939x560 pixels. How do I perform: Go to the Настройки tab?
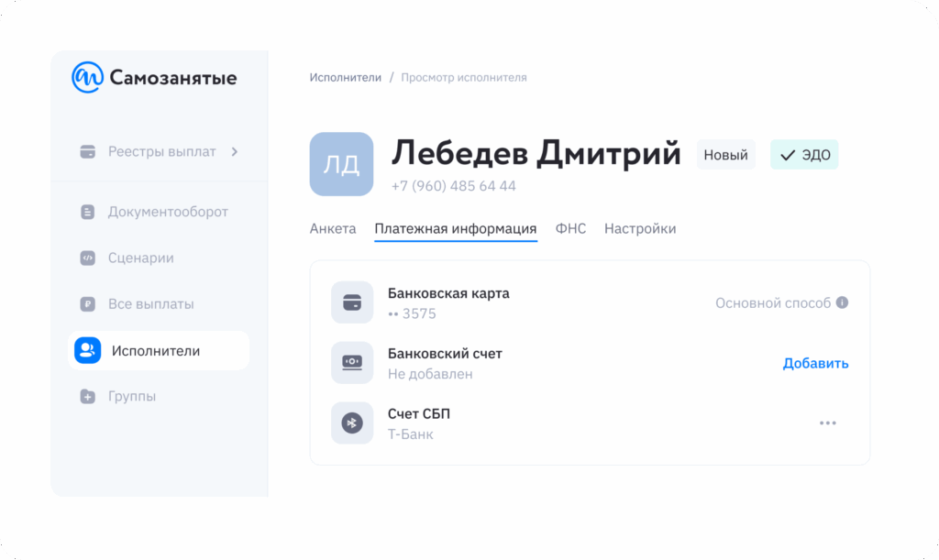[640, 229]
